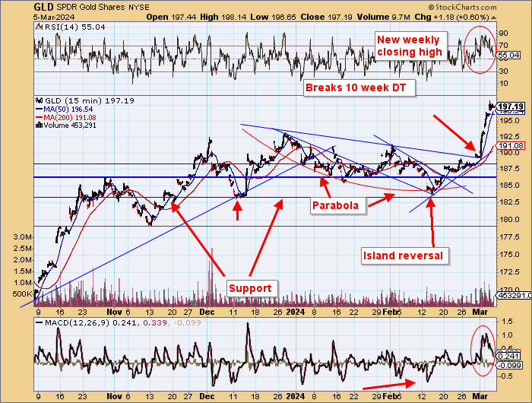Screen dimensions: 532x403
Task: Click the 55.04 RSI value tag
Action: (508, 55)
